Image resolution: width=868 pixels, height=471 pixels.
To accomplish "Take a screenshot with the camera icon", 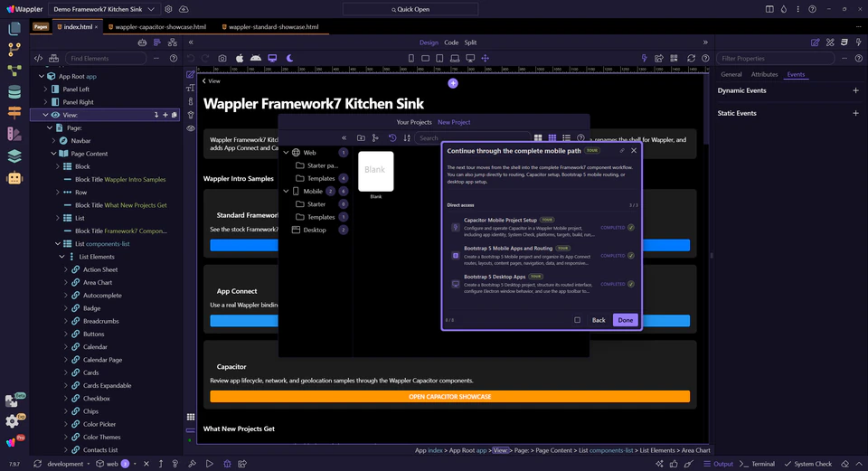I will point(222,58).
